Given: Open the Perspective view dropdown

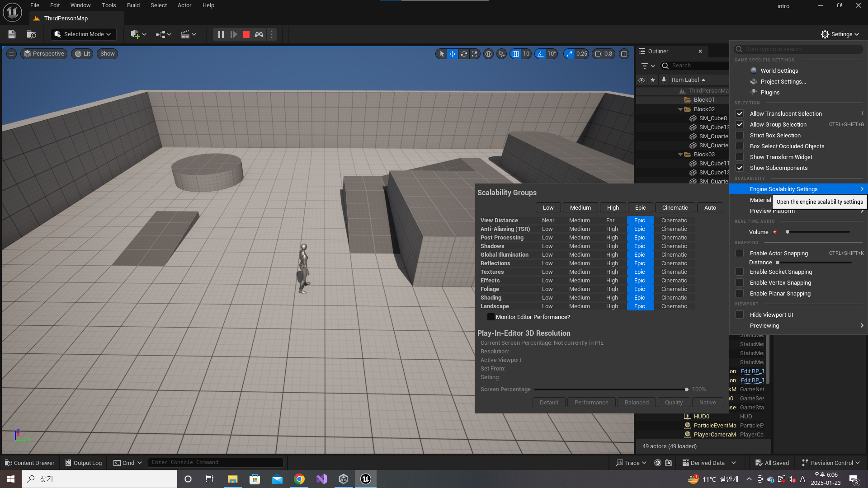Looking at the screenshot, I should (x=44, y=54).
